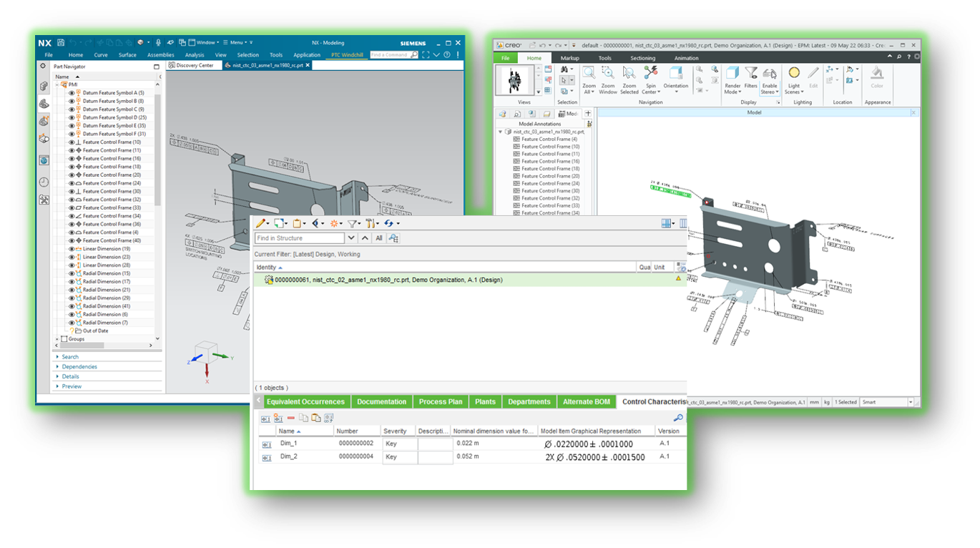This screenshot has height=548, width=980.
Task: Toggle visibility of Radial Dimension (7)
Action: point(72,323)
